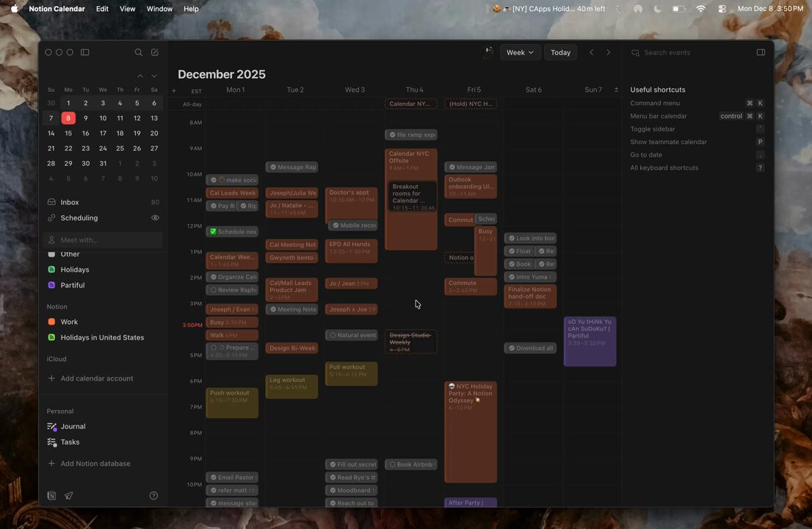Open the Edit menu
This screenshot has width=812, height=529.
[102, 9]
